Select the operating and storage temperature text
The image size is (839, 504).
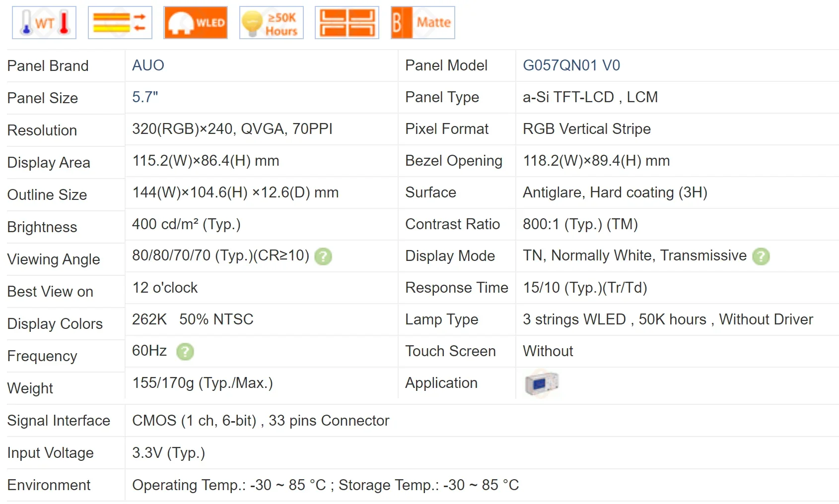tap(326, 485)
